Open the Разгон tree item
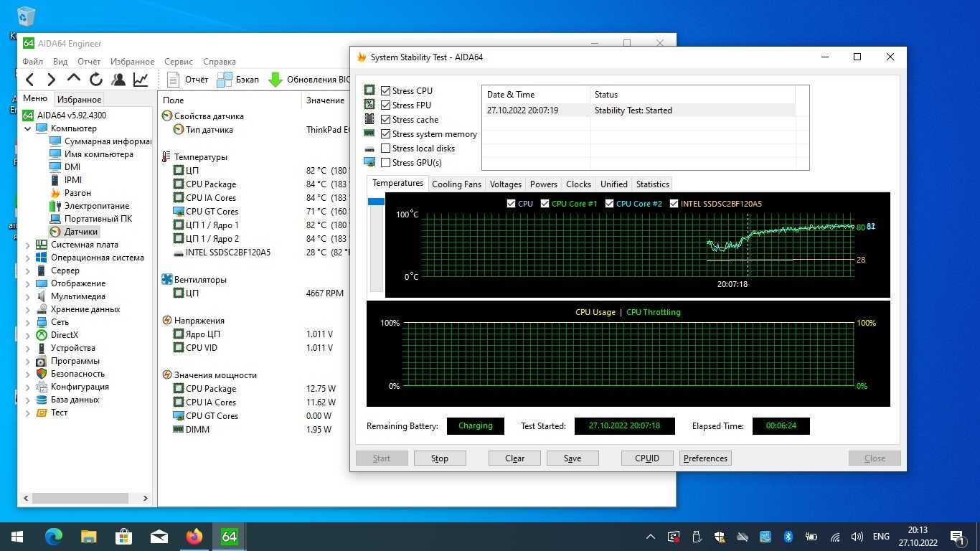 pos(70,193)
